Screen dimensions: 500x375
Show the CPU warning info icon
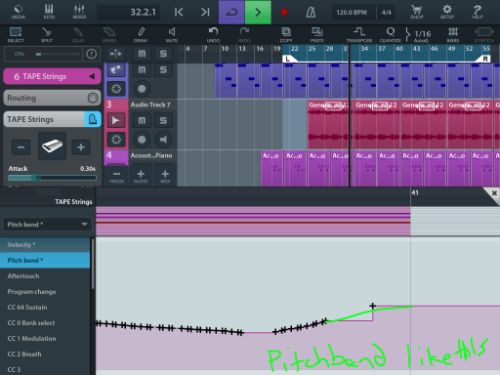click(91, 54)
